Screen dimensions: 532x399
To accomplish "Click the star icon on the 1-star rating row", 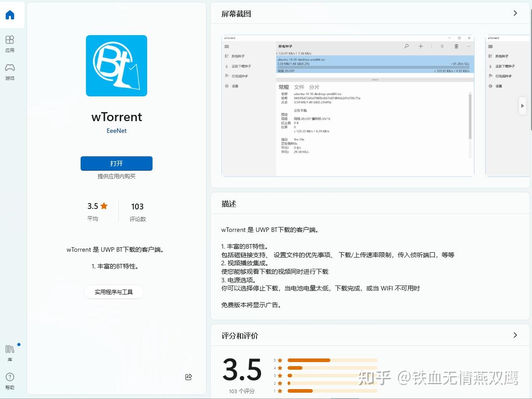I will tap(280, 391).
